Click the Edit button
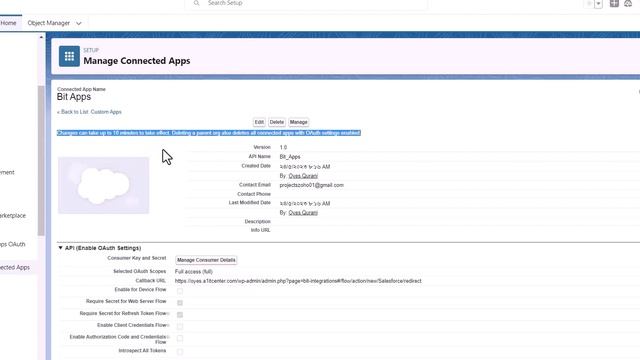The image size is (640, 360). tap(259, 122)
